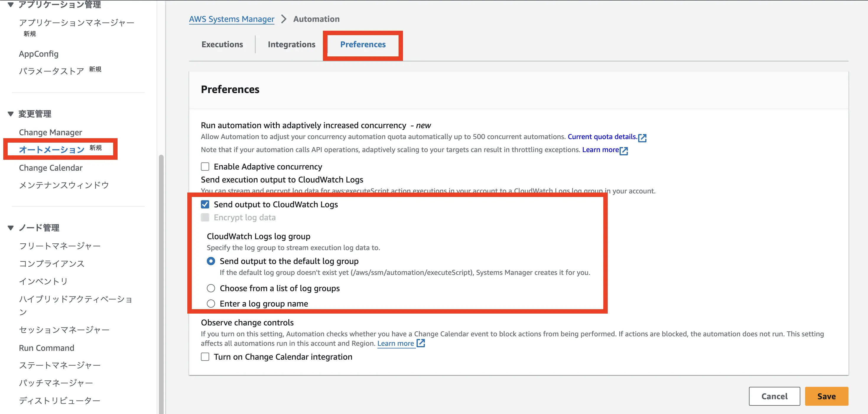Switch to the Executions tab
Image resolution: width=868 pixels, height=414 pixels.
point(222,44)
